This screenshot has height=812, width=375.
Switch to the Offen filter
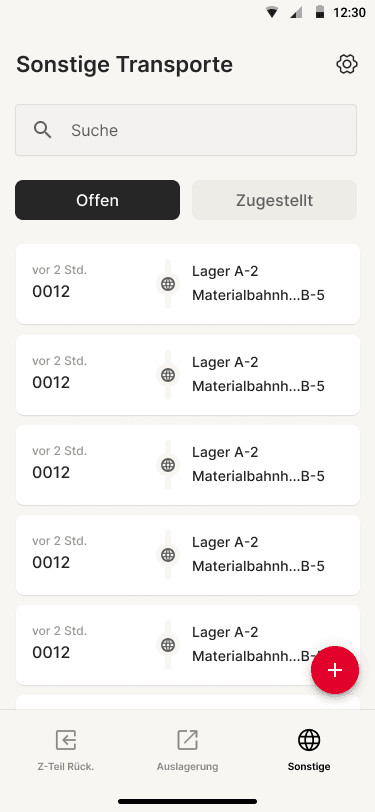[97, 200]
